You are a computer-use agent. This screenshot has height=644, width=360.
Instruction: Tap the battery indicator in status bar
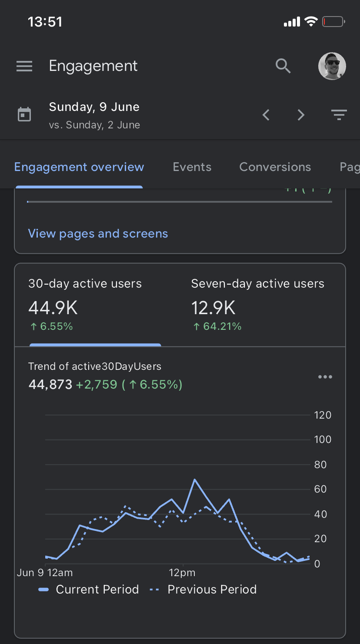(333, 22)
